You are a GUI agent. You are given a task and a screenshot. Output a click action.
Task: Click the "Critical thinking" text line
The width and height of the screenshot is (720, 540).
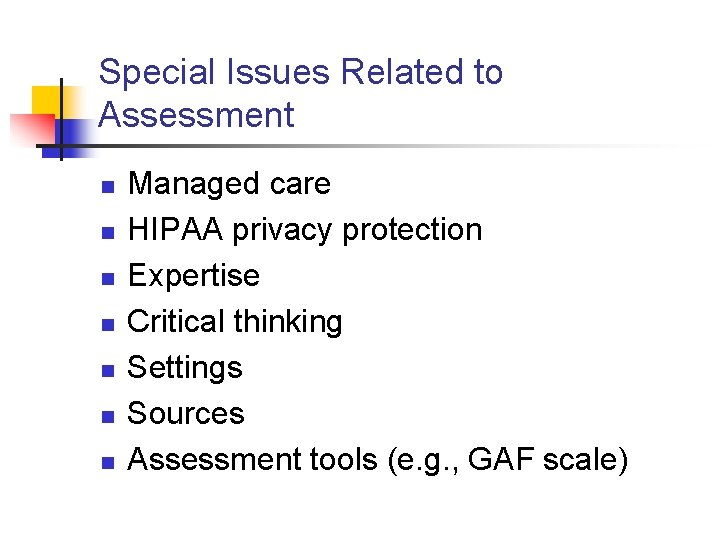tap(235, 322)
